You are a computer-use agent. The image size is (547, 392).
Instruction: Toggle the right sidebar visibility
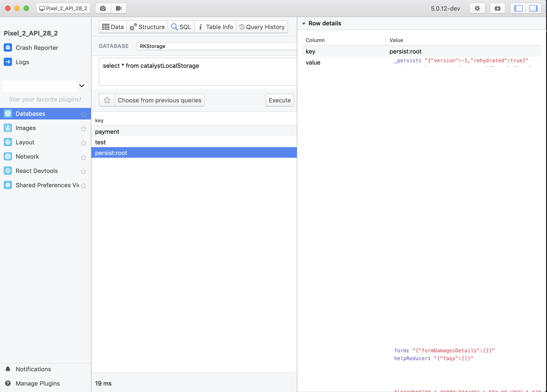pos(533,9)
